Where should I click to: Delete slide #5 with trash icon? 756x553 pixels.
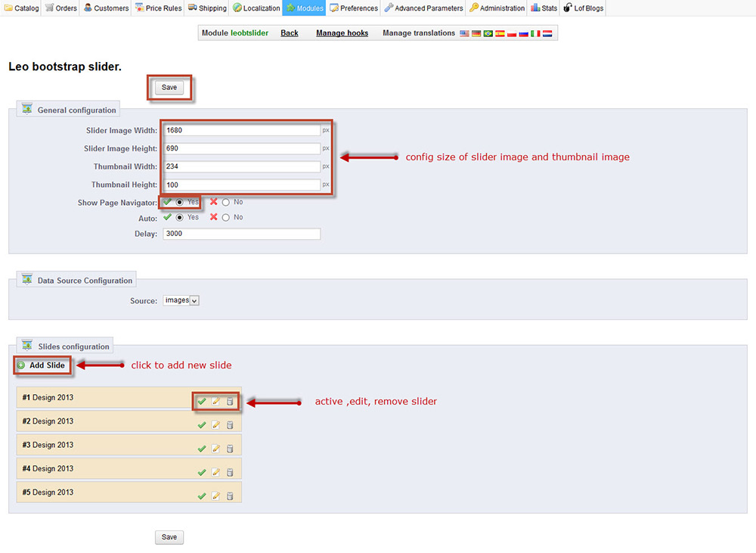(230, 496)
